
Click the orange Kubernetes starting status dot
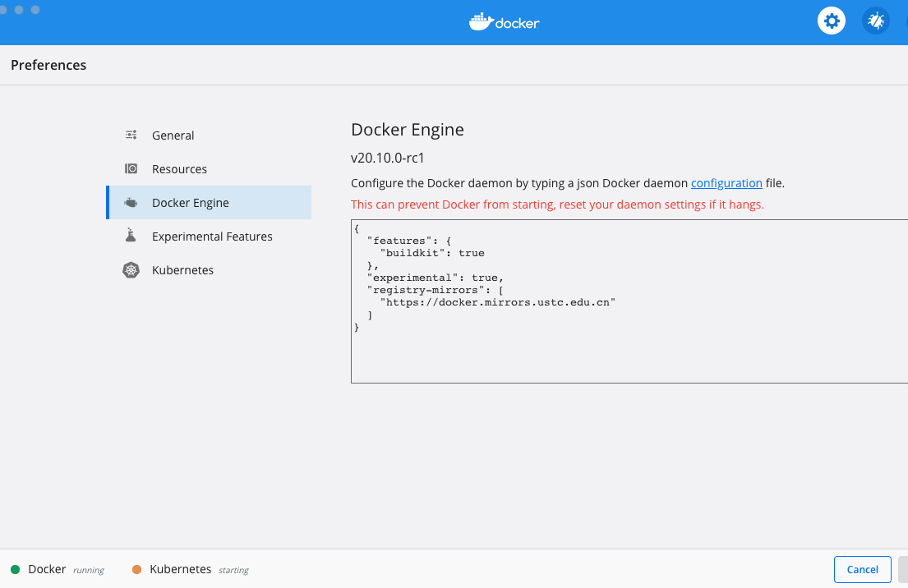[x=136, y=569]
